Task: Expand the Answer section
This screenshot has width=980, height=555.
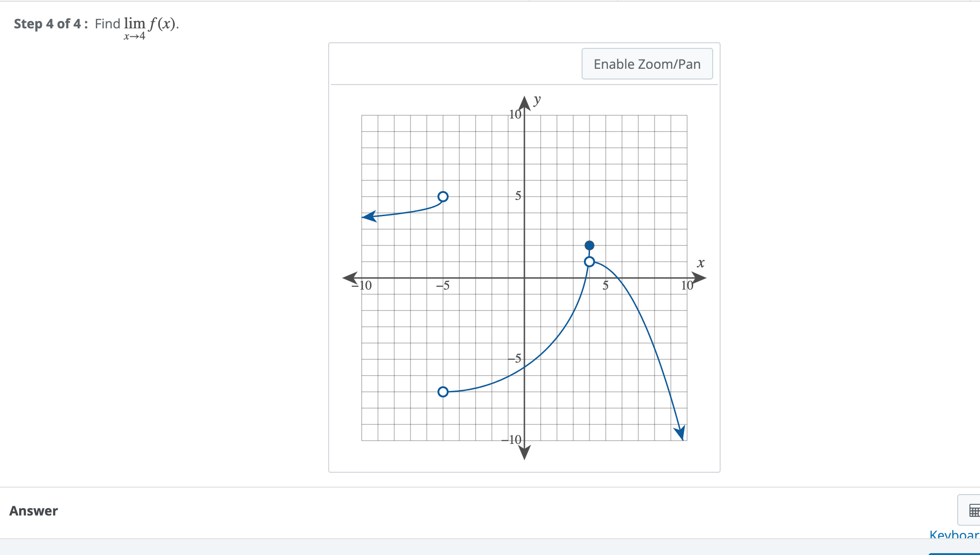Action: pos(33,511)
